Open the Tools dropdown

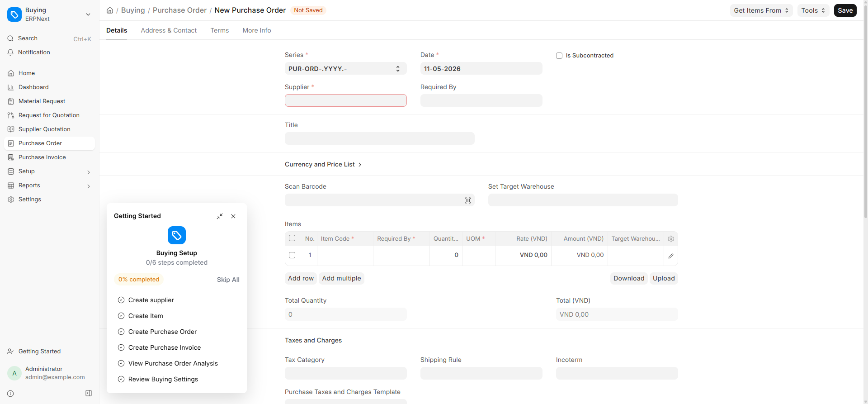pos(813,10)
